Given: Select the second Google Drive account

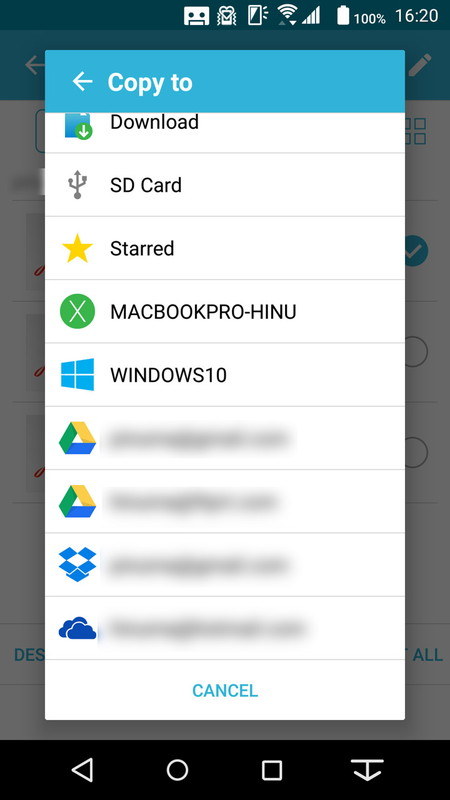Looking at the screenshot, I should tap(225, 502).
